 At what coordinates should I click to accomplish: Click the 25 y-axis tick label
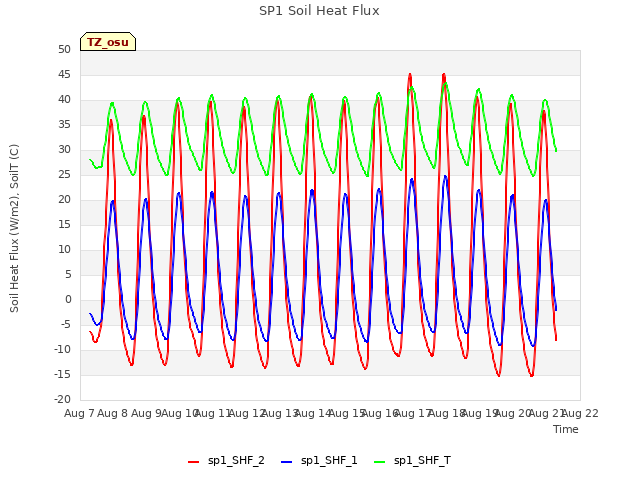(64, 175)
